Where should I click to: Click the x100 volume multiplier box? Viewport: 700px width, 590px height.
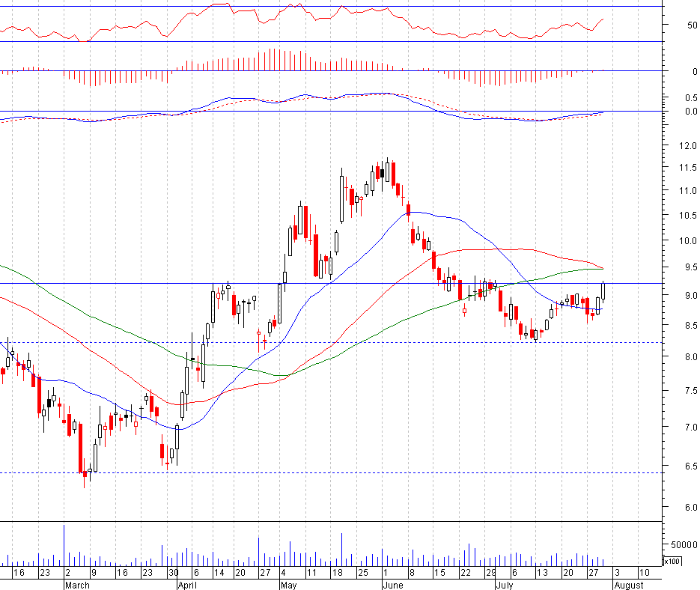pyautogui.click(x=672, y=561)
